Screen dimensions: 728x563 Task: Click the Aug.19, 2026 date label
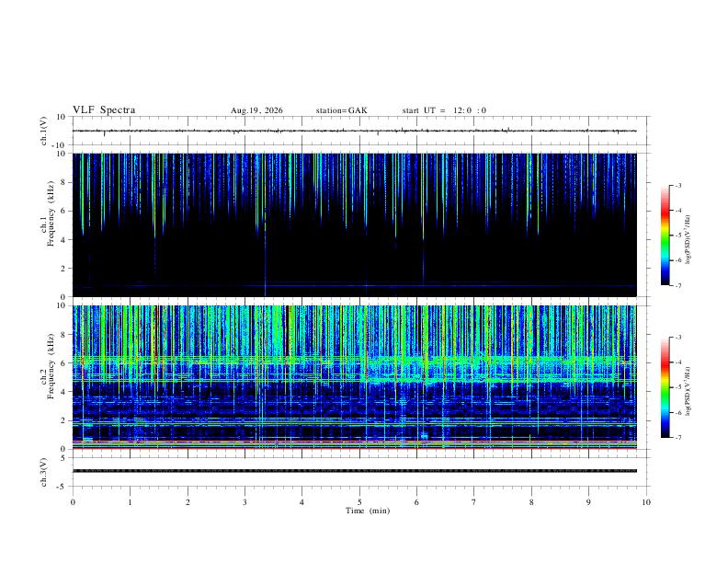click(256, 110)
